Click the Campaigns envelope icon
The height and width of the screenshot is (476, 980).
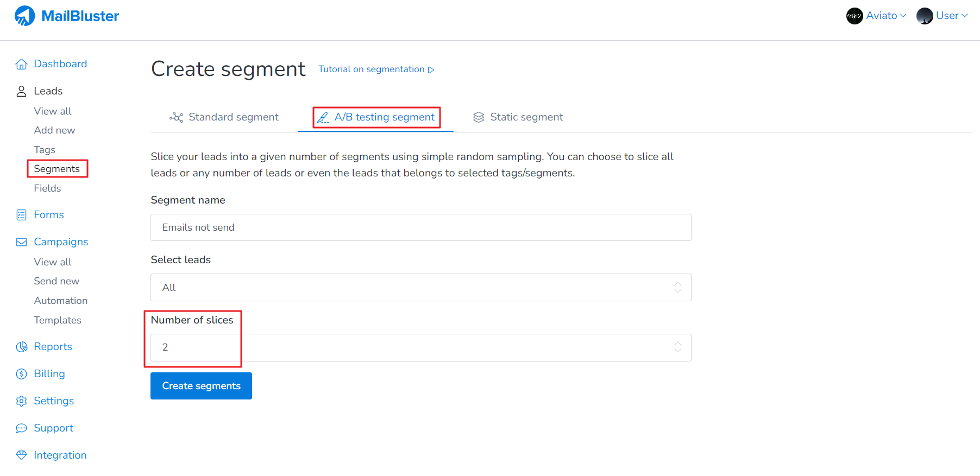coord(21,242)
